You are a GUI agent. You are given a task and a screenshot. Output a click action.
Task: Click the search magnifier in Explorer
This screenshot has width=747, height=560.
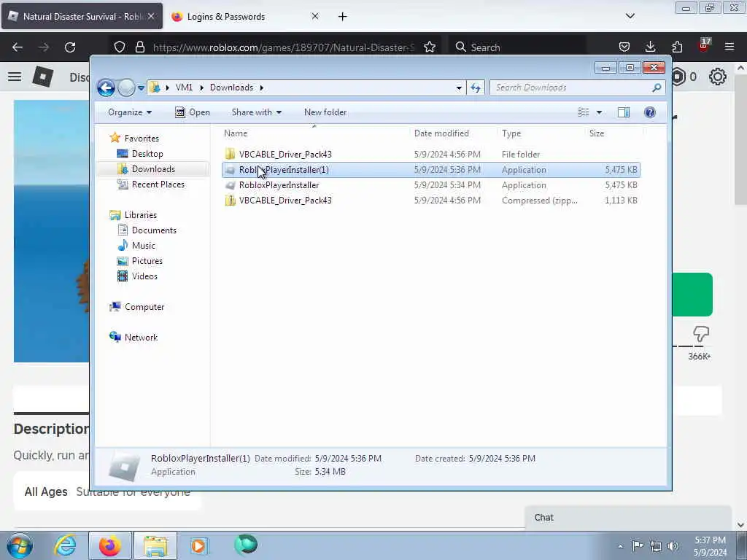coord(657,87)
